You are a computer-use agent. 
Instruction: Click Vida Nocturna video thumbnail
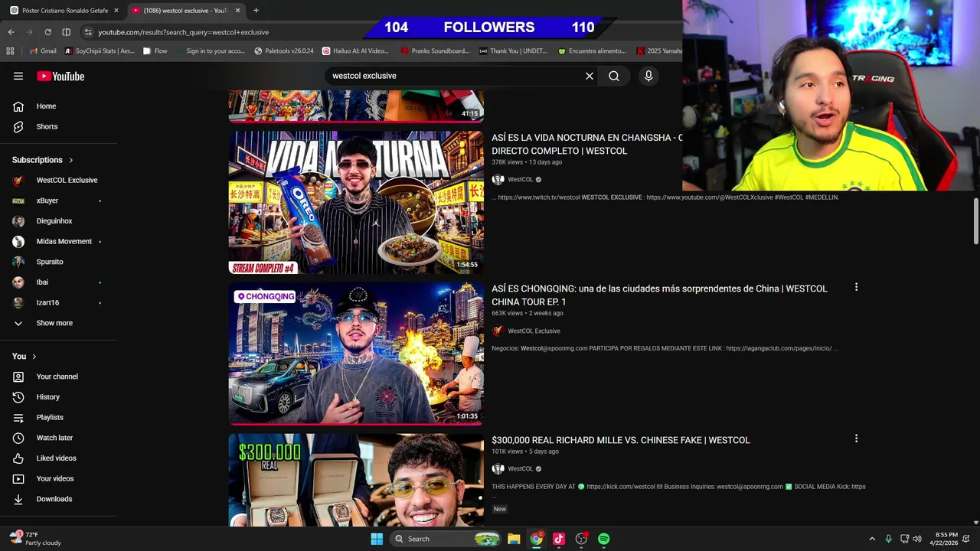click(356, 202)
